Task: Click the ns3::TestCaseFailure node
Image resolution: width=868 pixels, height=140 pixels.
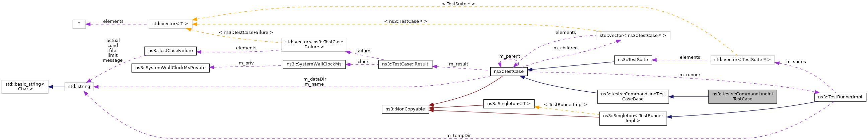Action: click(x=170, y=51)
